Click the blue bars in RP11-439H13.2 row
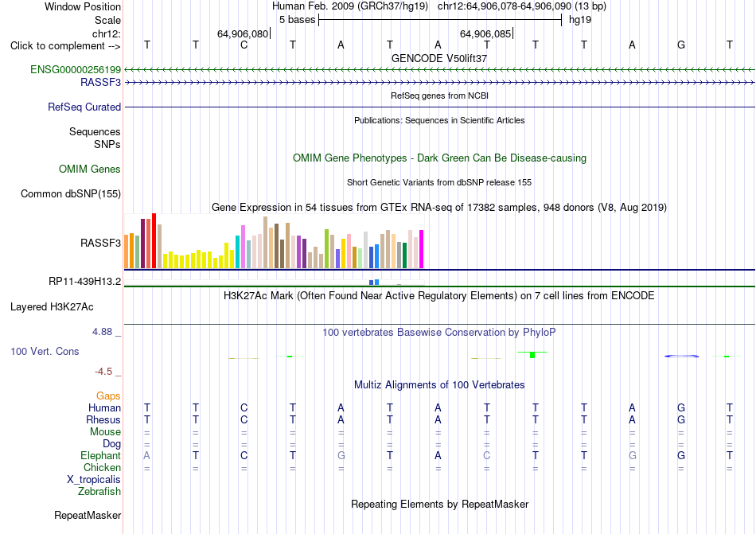 point(374,282)
